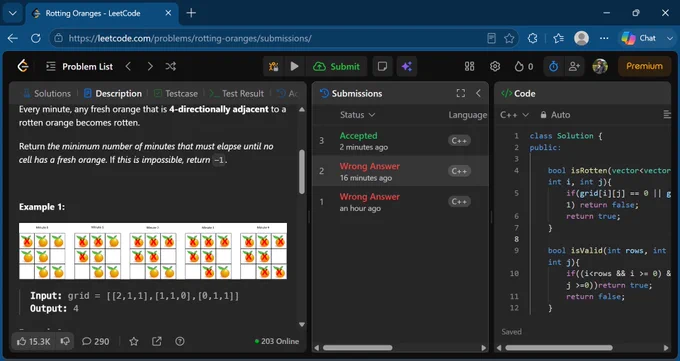Screen dimensions: 680x361
Task: Click line 1 'class Solution {' in editor
Action: 566,136
